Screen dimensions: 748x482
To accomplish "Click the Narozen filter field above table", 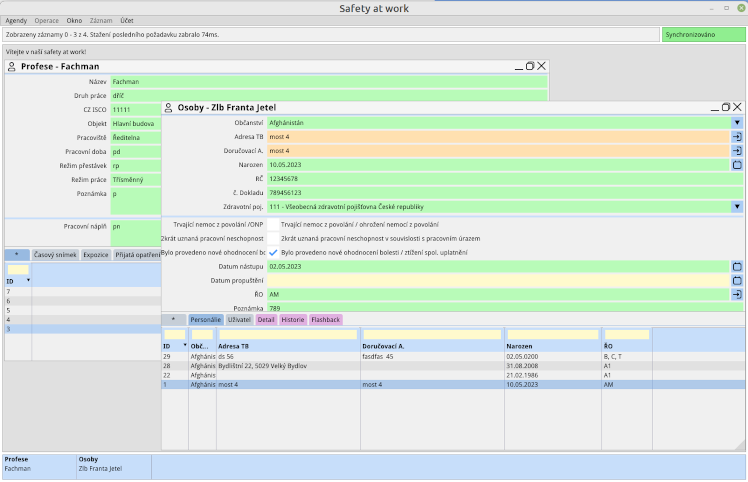I will coord(553,335).
